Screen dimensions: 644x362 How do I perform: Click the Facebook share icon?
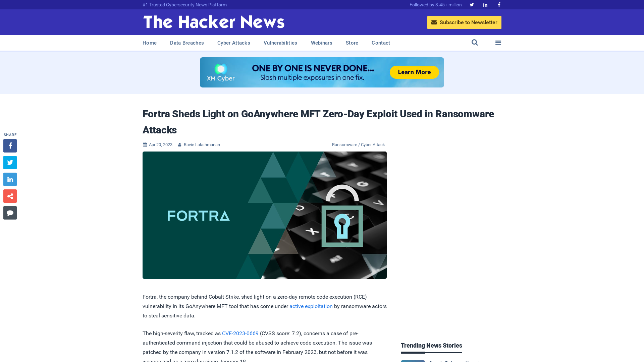coord(10,145)
